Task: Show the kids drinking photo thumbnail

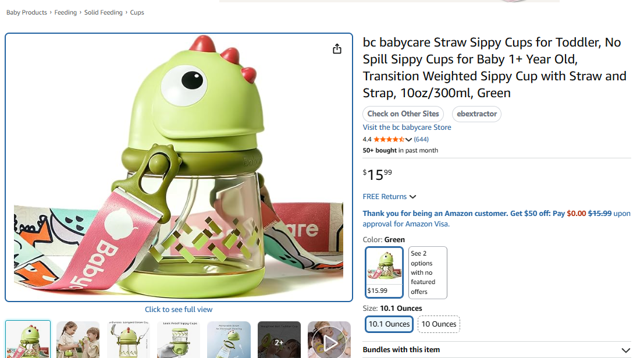Action: click(78, 341)
